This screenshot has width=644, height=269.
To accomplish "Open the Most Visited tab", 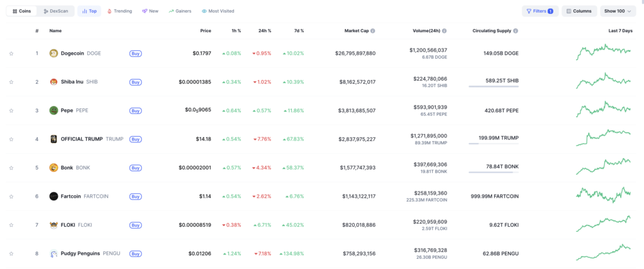I will pos(218,11).
